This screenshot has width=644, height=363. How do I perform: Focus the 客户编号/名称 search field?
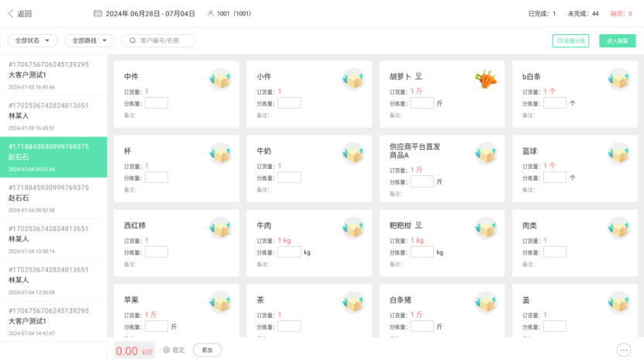pyautogui.click(x=159, y=40)
